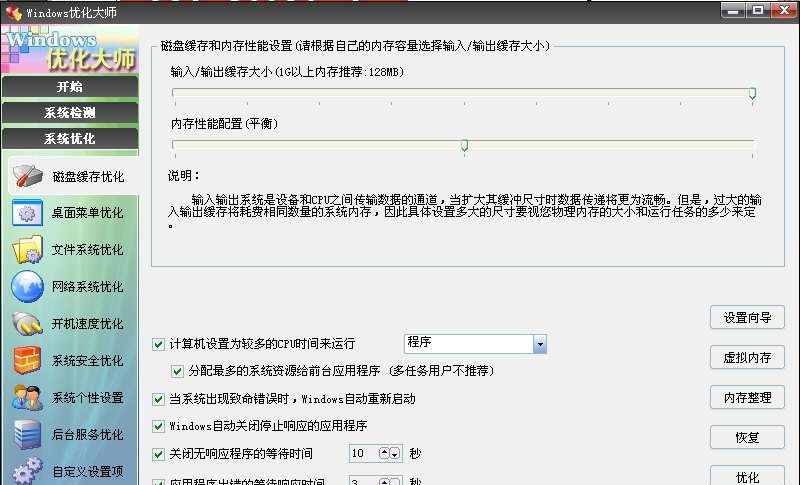Open the 网络系统优化 label in sidebar
The height and width of the screenshot is (485, 800).
pos(87,287)
